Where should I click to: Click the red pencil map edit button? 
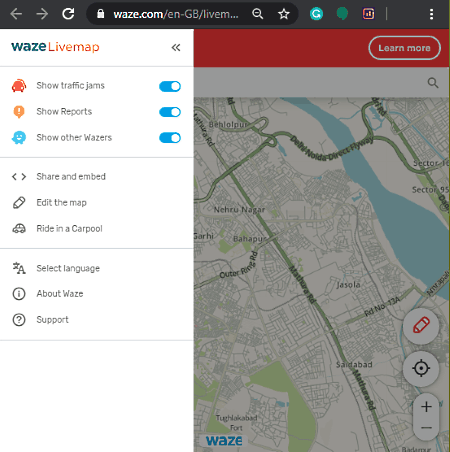click(421, 326)
